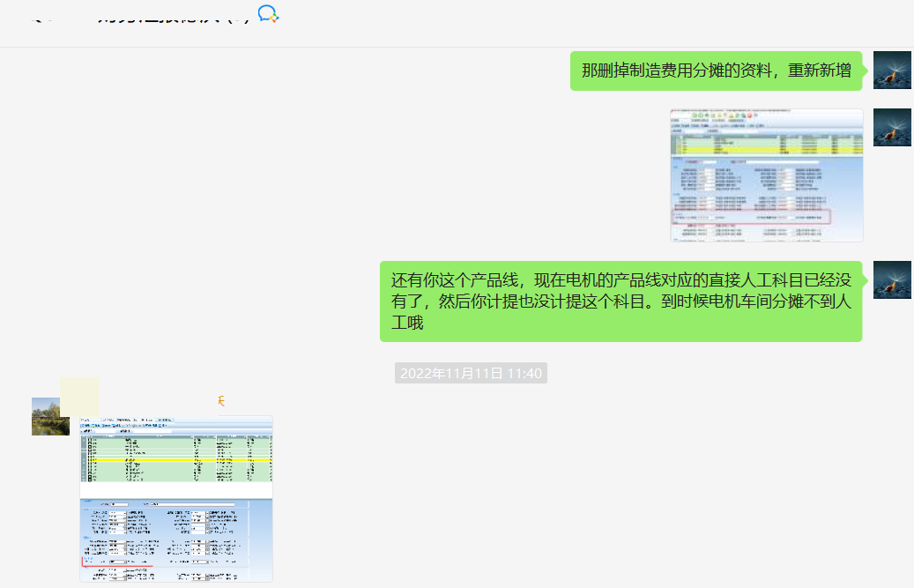Click the yellow highlighted row in the received screenshot
914x588 pixels.
(176, 460)
